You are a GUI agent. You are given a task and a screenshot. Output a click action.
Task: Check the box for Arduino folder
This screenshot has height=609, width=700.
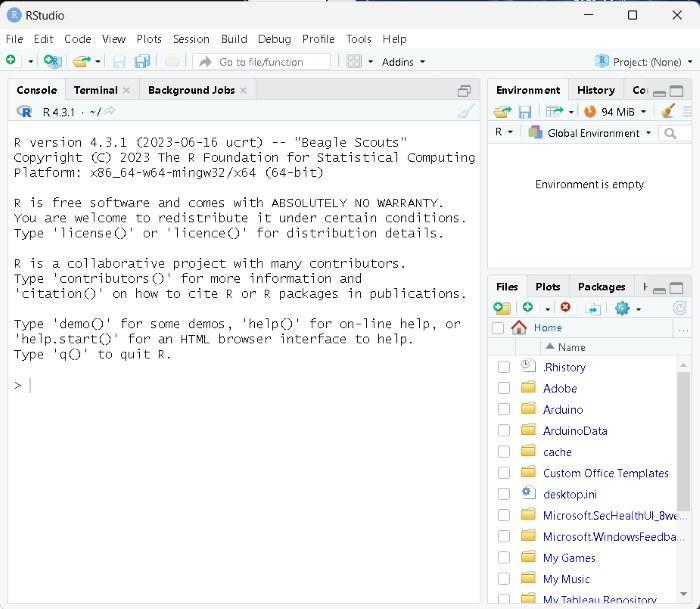point(504,409)
